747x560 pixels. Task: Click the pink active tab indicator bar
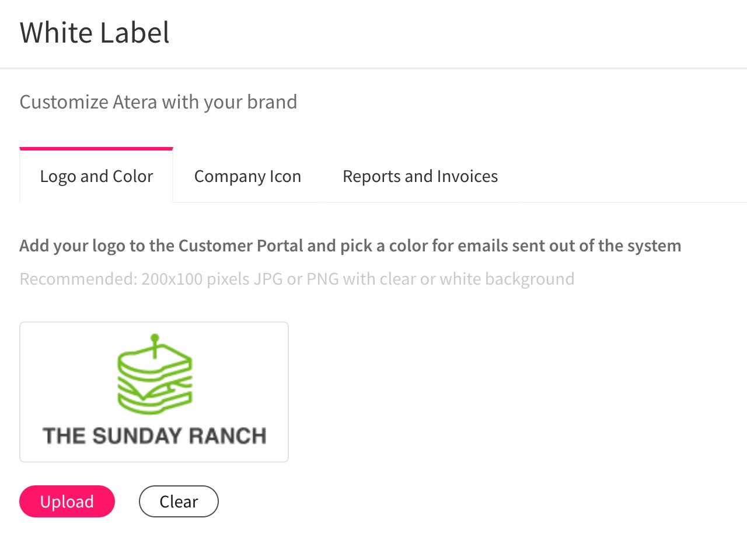point(96,149)
